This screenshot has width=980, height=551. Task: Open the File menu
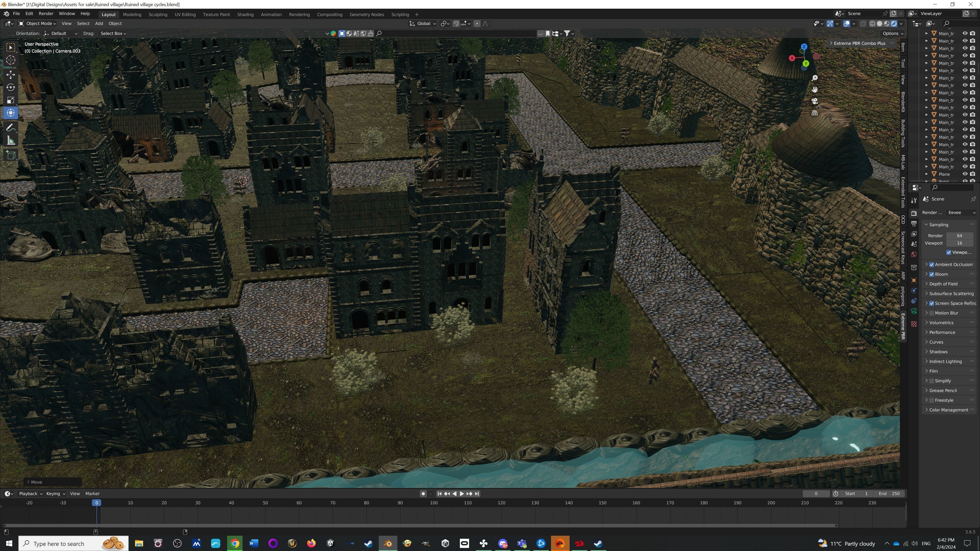point(16,14)
